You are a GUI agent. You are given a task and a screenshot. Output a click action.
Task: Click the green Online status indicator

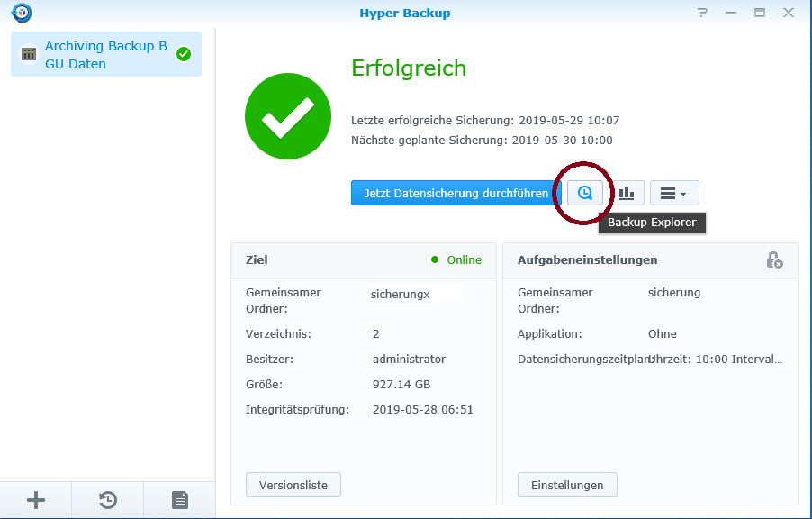[x=456, y=259]
